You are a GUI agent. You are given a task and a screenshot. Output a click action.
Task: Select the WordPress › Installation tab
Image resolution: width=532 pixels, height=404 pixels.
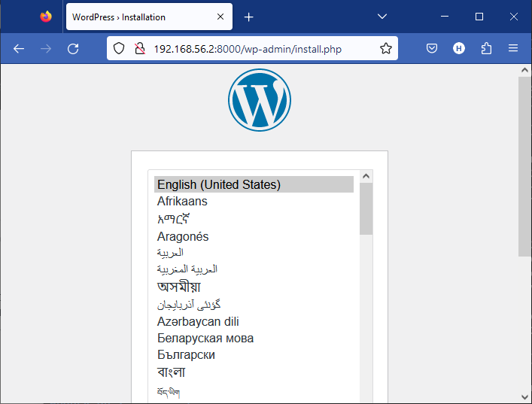click(149, 17)
